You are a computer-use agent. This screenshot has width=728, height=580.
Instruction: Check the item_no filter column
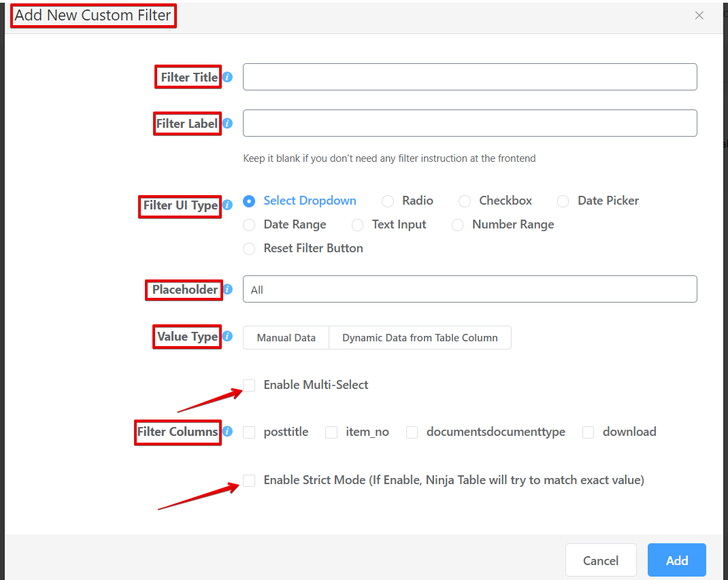click(331, 432)
